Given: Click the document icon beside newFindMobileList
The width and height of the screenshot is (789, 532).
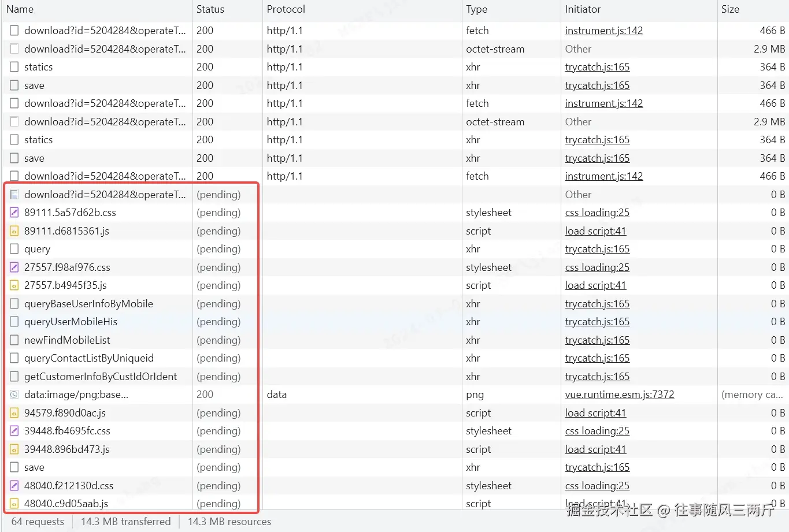Looking at the screenshot, I should 14,340.
